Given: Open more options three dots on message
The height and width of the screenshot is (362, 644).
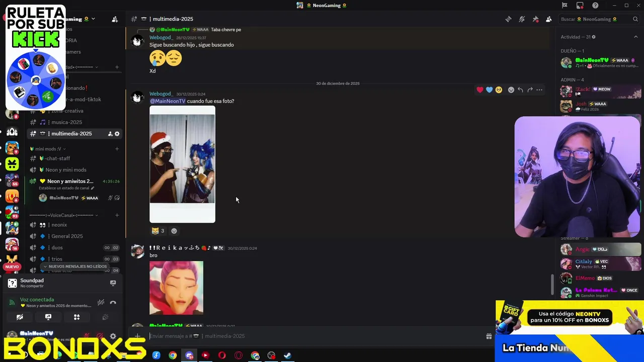Looking at the screenshot, I should pos(539,90).
